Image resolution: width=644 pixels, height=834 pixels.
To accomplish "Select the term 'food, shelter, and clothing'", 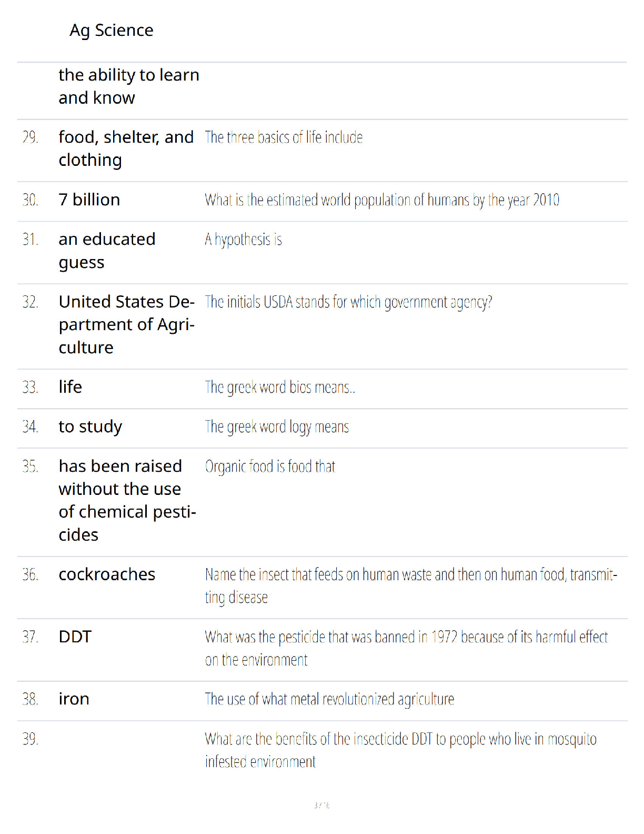I will (x=126, y=148).
